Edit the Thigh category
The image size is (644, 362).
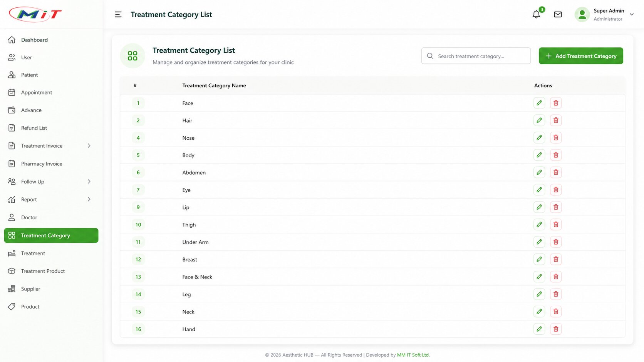coord(539,224)
